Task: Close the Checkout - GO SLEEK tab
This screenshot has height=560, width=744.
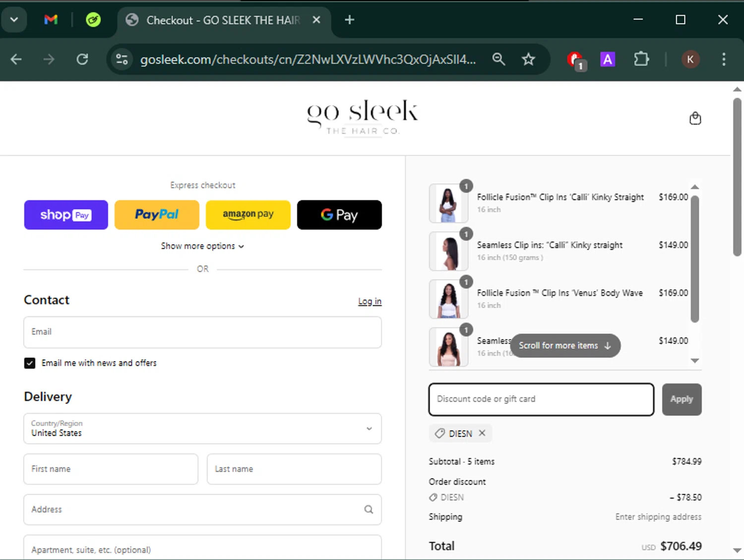Action: 316,20
